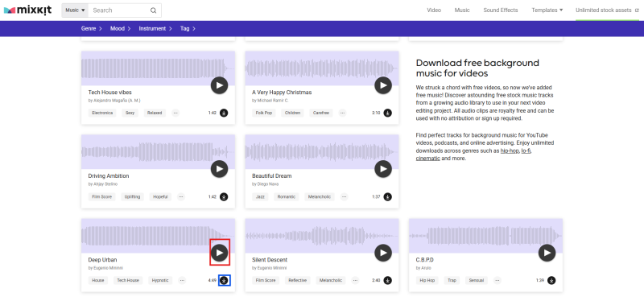Select the Romantic tag
644x297 pixels.
[287, 196]
